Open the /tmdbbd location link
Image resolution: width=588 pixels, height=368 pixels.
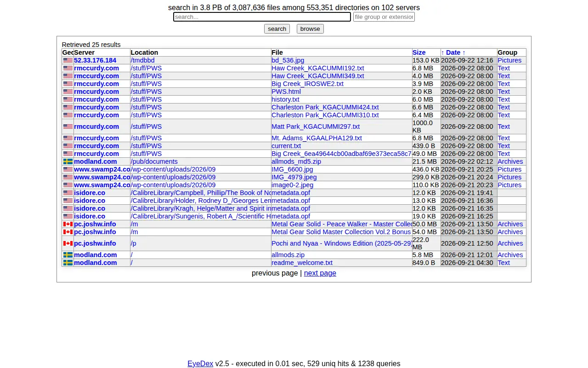coord(142,60)
